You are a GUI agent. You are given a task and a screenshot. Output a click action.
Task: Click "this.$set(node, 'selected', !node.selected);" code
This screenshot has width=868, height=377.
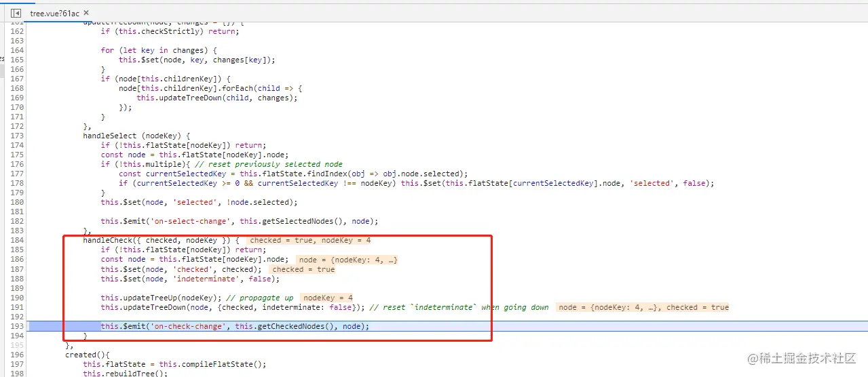tap(200, 202)
